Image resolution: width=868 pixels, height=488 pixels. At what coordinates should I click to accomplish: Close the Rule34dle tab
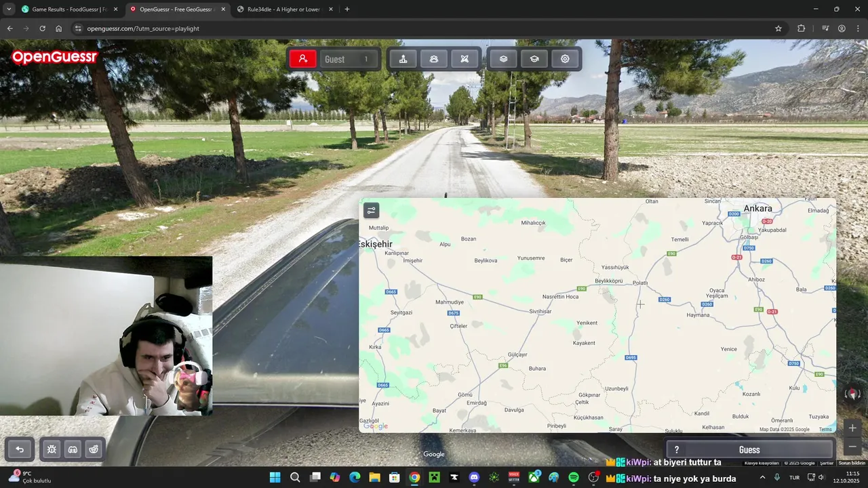pos(331,9)
